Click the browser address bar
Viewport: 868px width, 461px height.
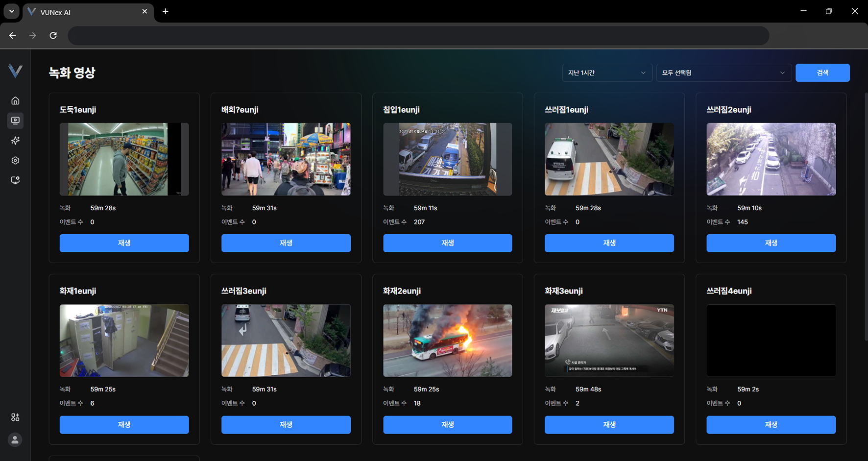pos(418,36)
